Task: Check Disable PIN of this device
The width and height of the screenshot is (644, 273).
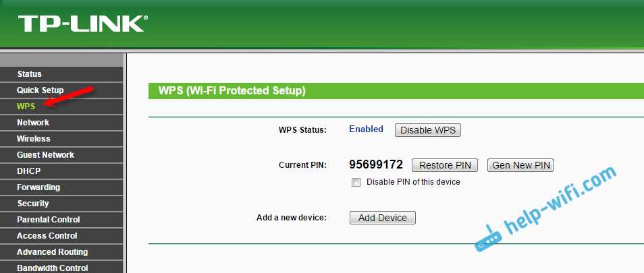Action: [356, 183]
